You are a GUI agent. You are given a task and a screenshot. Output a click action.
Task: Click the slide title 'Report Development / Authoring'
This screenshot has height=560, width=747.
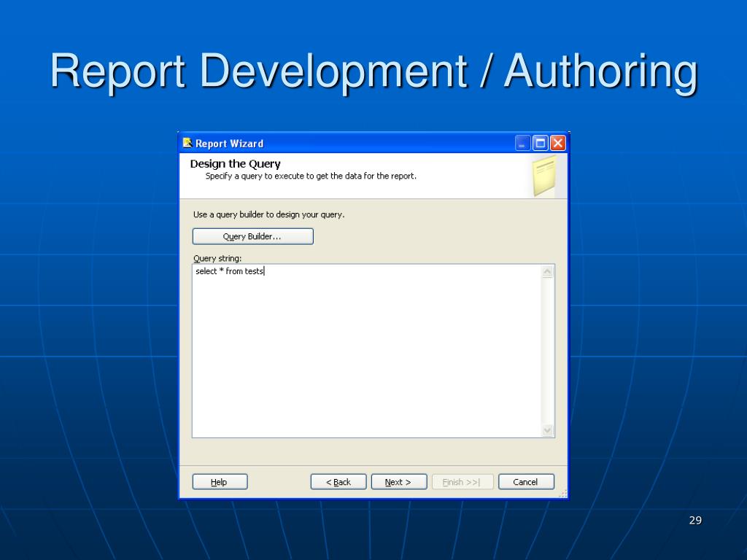tap(374, 71)
